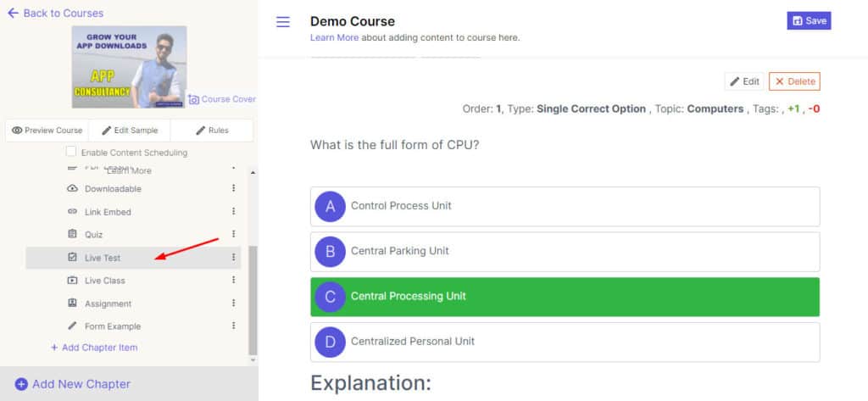
Task: Open the Preview Course tab
Action: point(47,131)
